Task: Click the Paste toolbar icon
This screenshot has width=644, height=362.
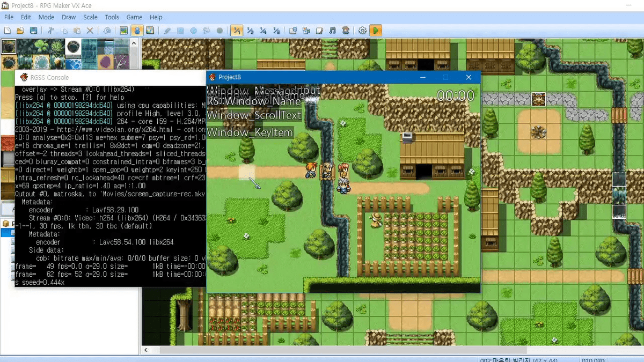Action: coord(77,31)
